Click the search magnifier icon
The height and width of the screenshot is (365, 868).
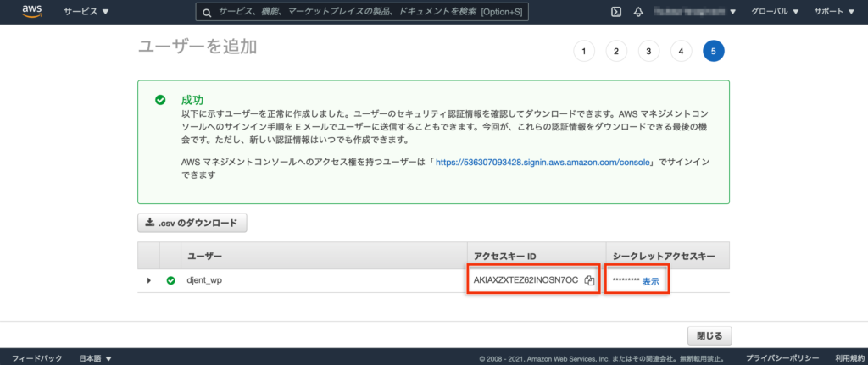click(207, 13)
